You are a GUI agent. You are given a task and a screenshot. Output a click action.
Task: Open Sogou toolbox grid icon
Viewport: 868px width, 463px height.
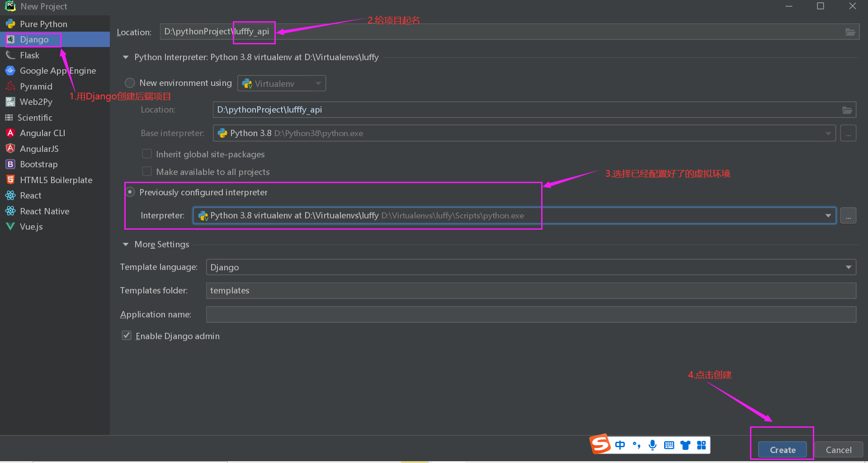coord(702,445)
